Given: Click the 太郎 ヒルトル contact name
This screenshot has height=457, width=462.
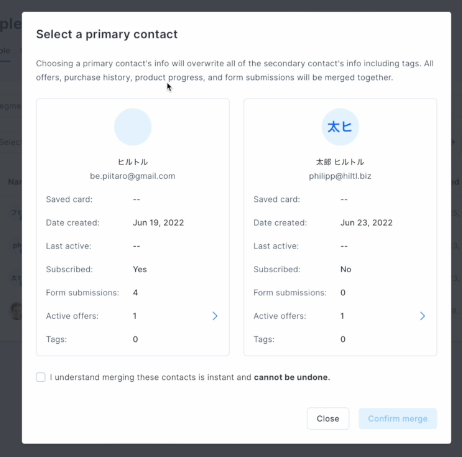Looking at the screenshot, I should click(x=340, y=162).
